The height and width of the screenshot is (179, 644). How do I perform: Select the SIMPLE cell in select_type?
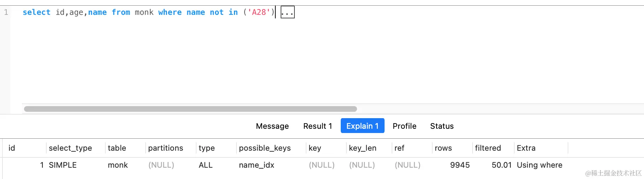pos(63,165)
